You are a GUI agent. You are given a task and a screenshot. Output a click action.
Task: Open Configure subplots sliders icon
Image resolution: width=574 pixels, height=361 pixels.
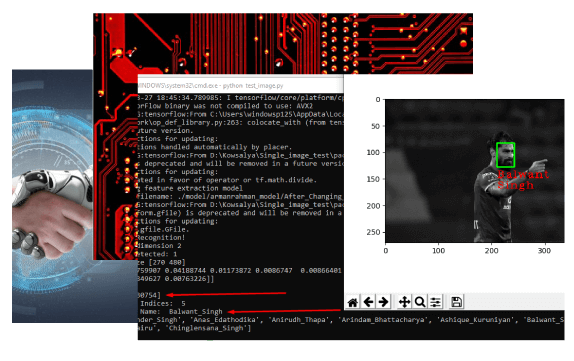pyautogui.click(x=436, y=302)
